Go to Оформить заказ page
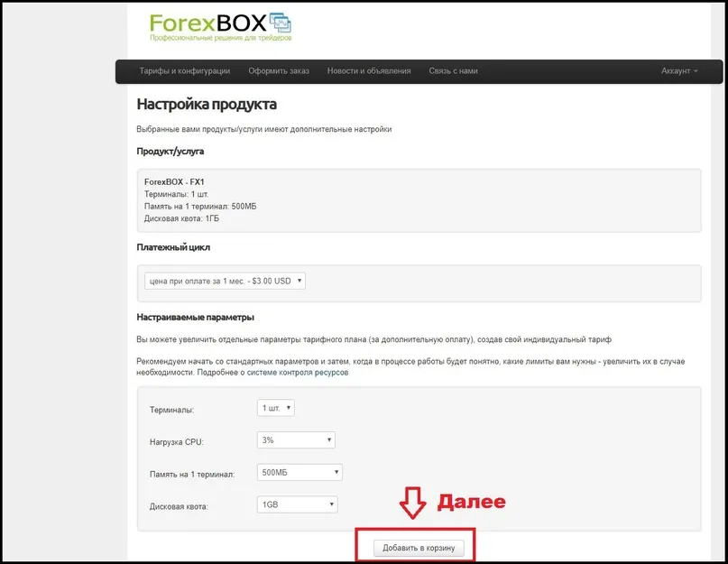This screenshot has width=728, height=564. coord(279,71)
